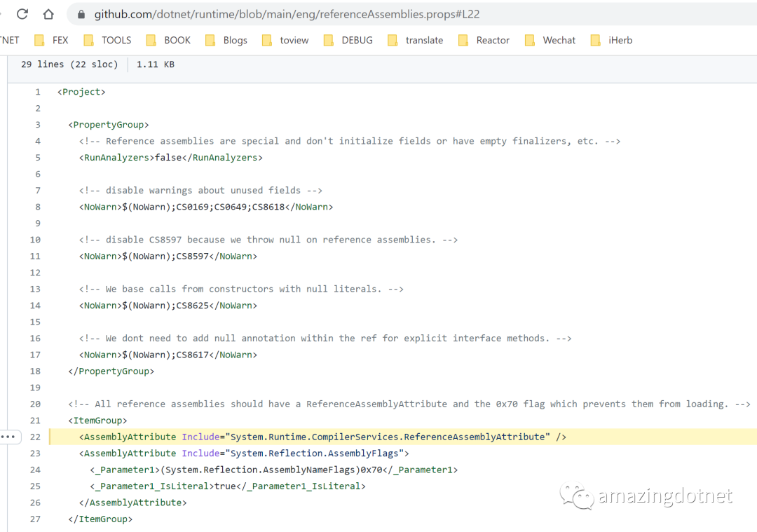This screenshot has width=757, height=532.
Task: Click the CS0169;CS0649;CS8618 NoWarn line
Action: click(206, 207)
